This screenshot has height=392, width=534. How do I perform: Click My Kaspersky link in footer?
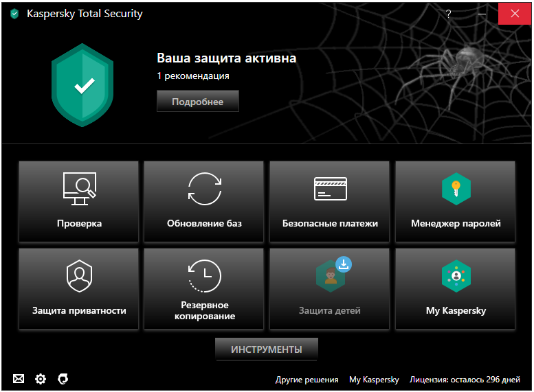coord(374,380)
